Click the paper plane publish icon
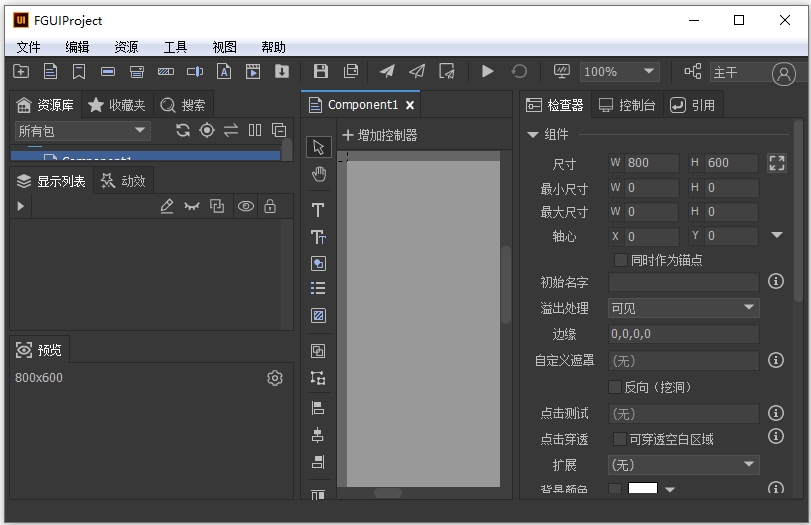The image size is (811, 525). [386, 71]
